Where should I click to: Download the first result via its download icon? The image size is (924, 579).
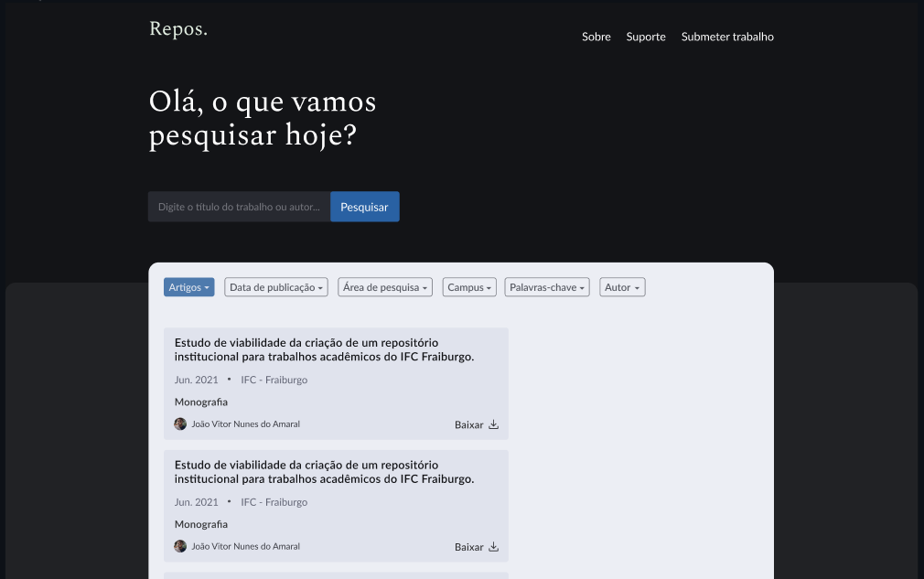[x=493, y=424]
